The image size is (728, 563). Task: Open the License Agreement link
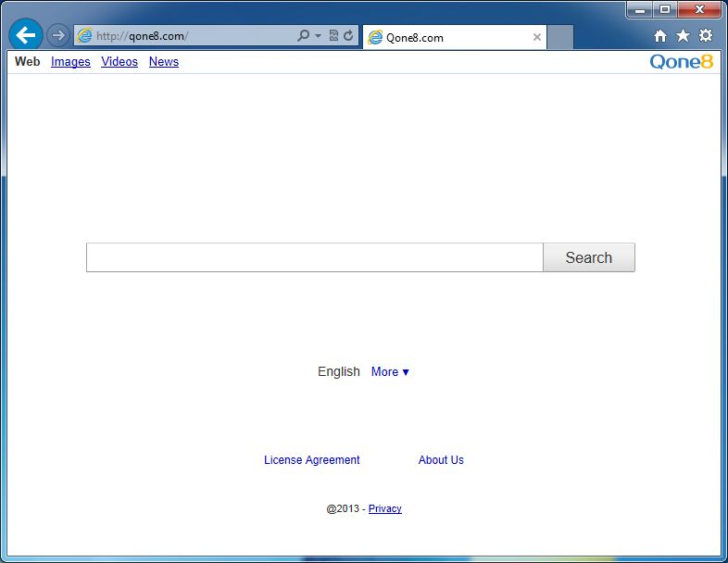click(312, 460)
